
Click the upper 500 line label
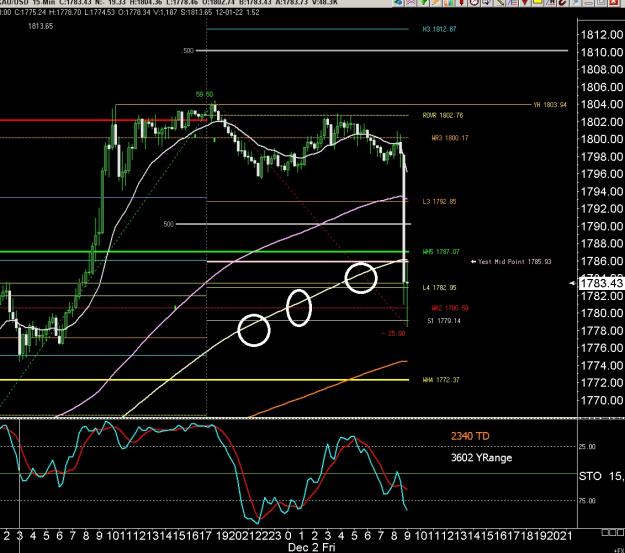tap(189, 51)
